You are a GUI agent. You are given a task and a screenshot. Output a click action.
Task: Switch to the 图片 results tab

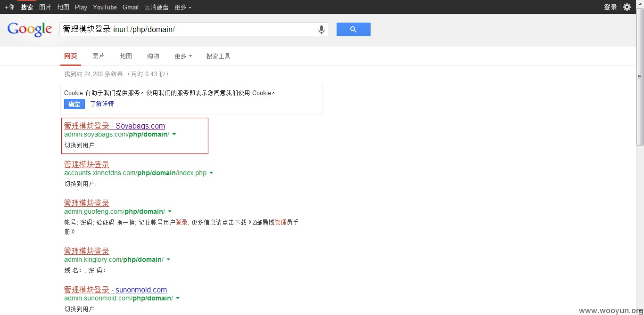tap(99, 56)
